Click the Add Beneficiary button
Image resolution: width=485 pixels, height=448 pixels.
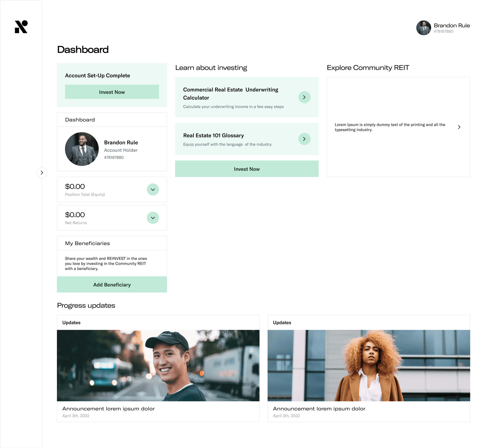(x=112, y=285)
